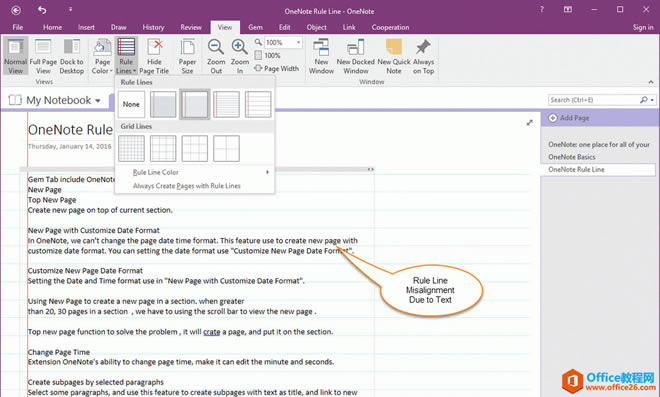The image size is (660, 397).
Task: Switch to the Draw tab
Action: pyautogui.click(x=118, y=27)
